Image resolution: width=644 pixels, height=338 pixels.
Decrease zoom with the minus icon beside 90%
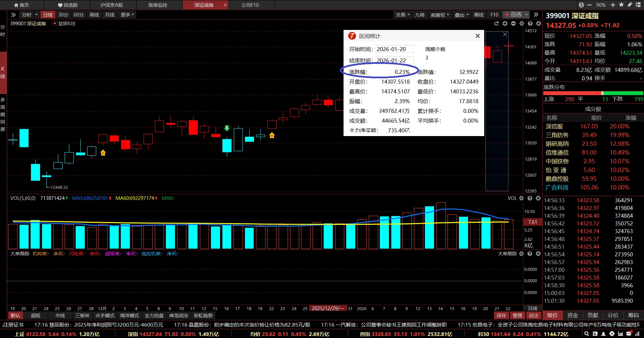click(x=589, y=5)
